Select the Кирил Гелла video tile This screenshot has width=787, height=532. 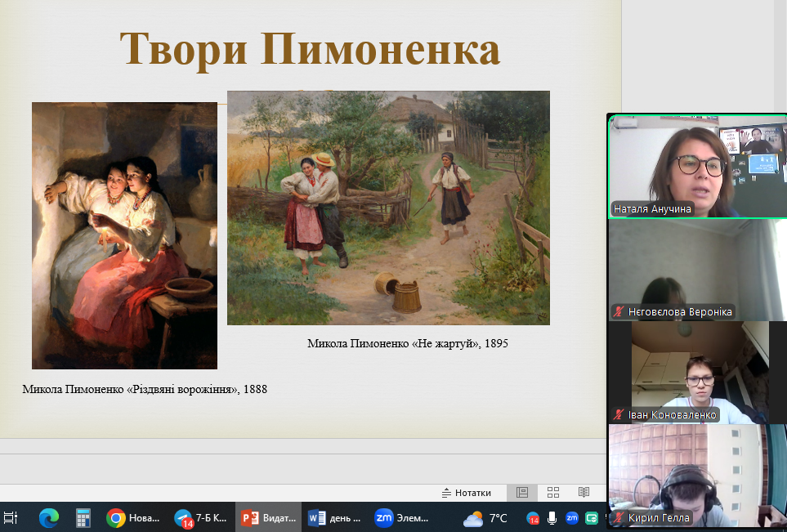[x=698, y=476]
